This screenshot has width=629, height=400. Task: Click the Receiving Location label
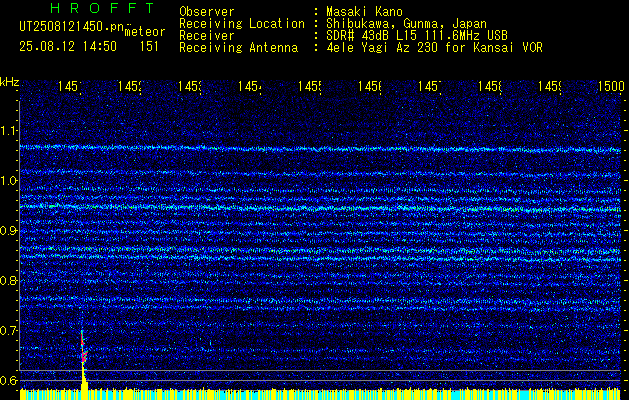tap(242, 24)
